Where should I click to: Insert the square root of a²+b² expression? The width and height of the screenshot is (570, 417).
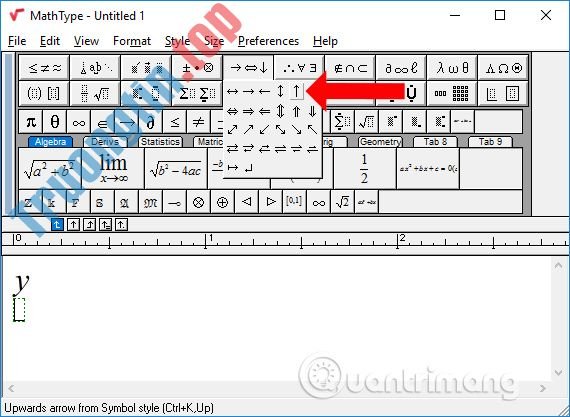(50, 169)
